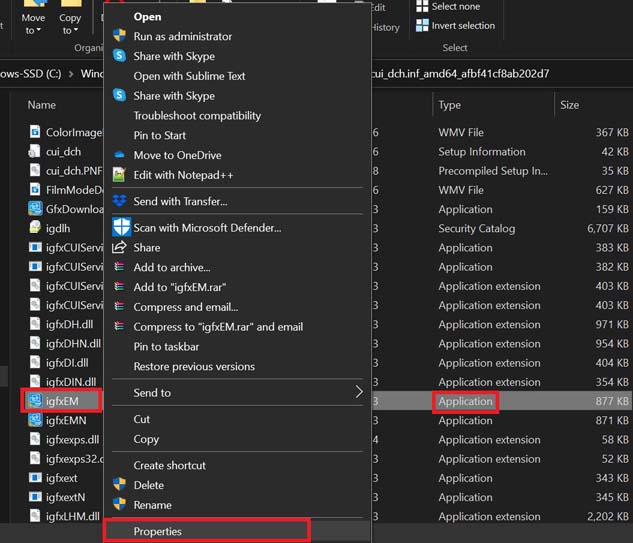Choose Open in the context menu
Screen dimensions: 633x543
[147, 17]
